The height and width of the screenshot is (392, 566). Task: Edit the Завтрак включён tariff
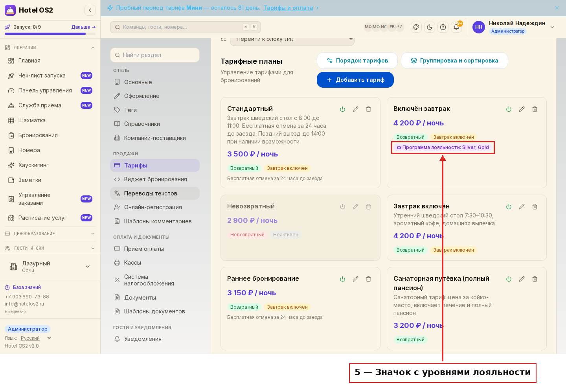pos(522,207)
